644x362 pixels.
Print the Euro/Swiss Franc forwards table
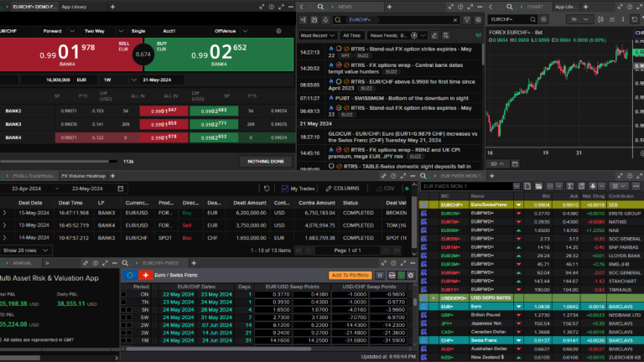392,276
